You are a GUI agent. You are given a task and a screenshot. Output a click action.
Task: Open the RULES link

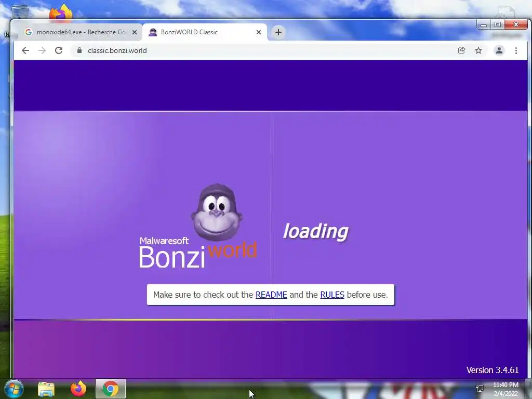[332, 295]
